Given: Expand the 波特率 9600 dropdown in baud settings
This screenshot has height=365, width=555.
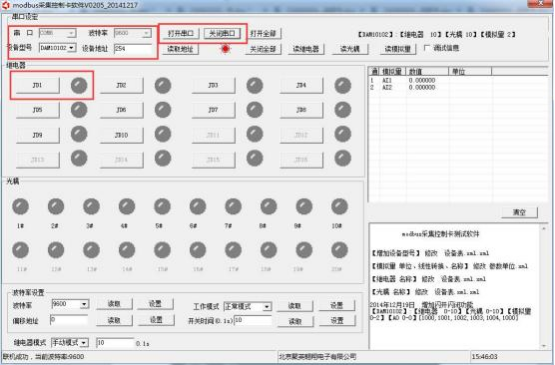Looking at the screenshot, I should click(70, 304).
